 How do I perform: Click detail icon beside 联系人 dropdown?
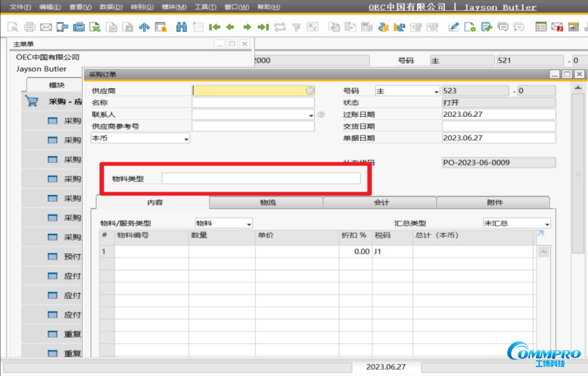pyautogui.click(x=321, y=115)
